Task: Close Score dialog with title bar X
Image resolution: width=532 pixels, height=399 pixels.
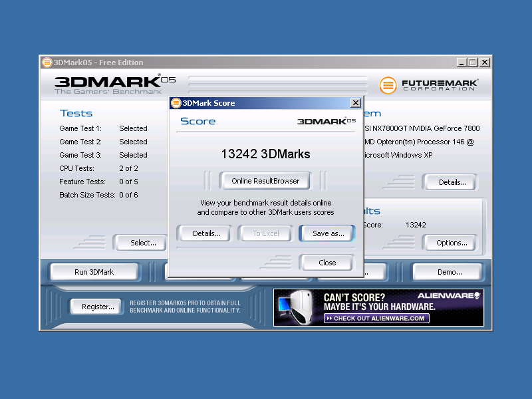Action: tap(355, 103)
